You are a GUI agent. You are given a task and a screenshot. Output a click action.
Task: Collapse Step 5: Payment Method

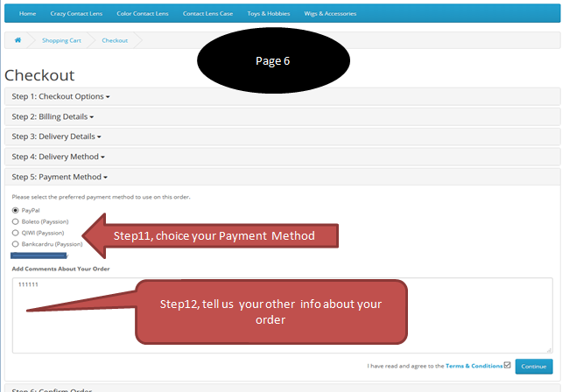57,177
